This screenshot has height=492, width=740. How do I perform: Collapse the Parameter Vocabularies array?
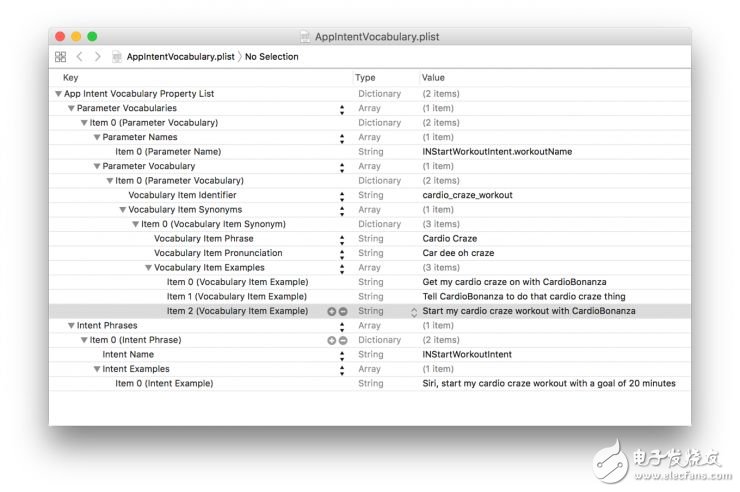[71, 108]
